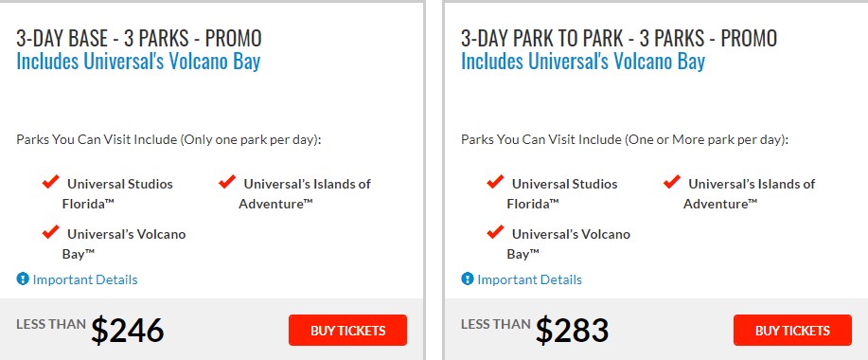Click the info icon on the Park to Park card

(468, 279)
